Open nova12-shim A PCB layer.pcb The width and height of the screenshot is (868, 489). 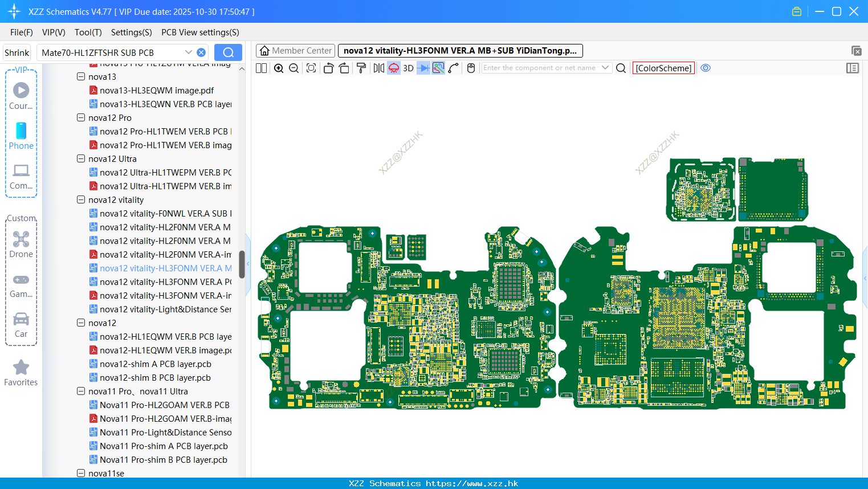[150, 364]
